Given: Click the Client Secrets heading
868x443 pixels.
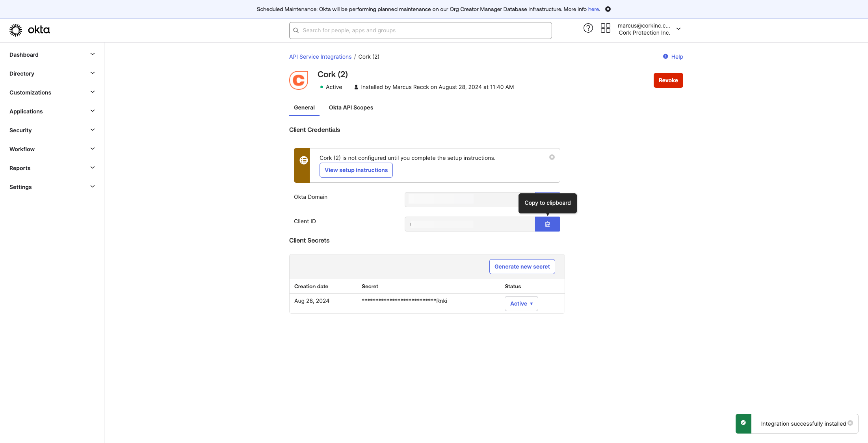Looking at the screenshot, I should 309,241.
